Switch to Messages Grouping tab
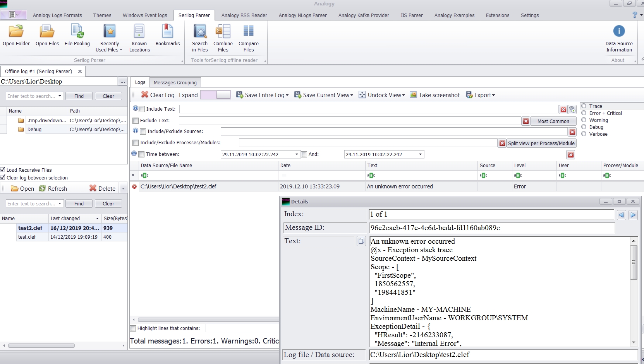Viewport: 644px width, 364px height. tap(175, 82)
